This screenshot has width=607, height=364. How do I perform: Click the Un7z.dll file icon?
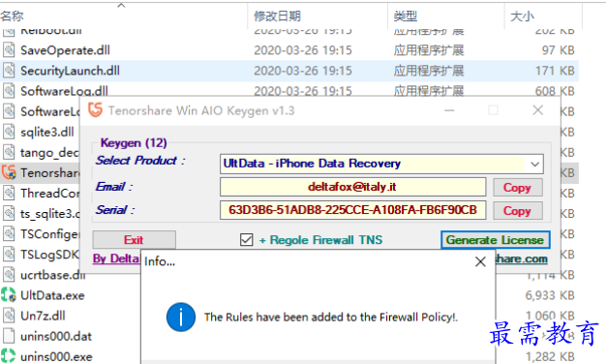click(9, 316)
